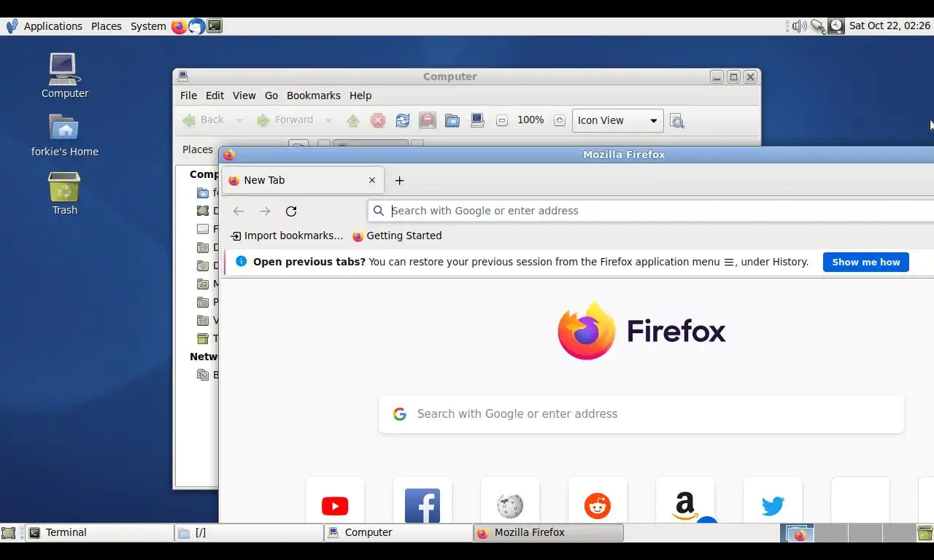This screenshot has height=560, width=934.
Task: Open the Wikipedia shortcut tile
Action: tap(510, 500)
